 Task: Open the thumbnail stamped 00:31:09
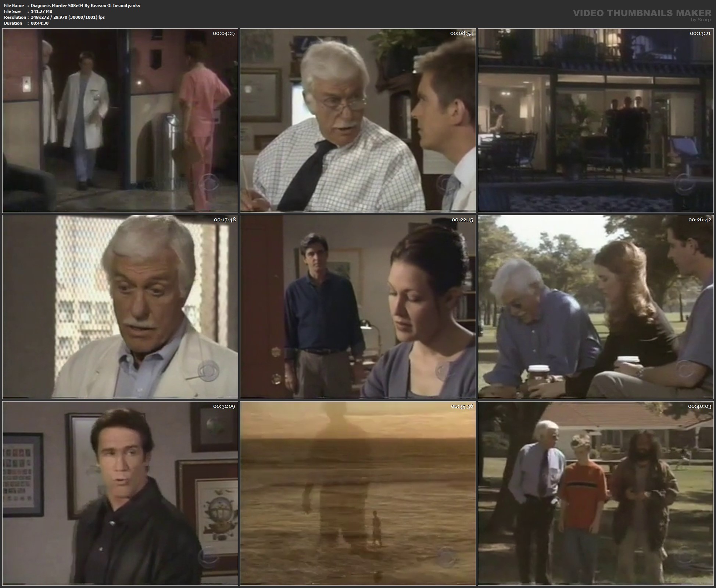pos(120,493)
